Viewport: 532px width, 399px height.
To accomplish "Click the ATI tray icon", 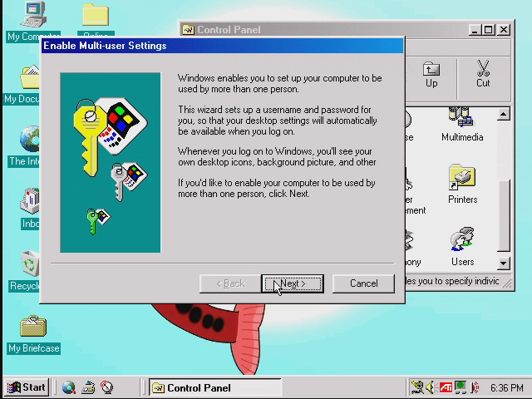I will click(446, 387).
